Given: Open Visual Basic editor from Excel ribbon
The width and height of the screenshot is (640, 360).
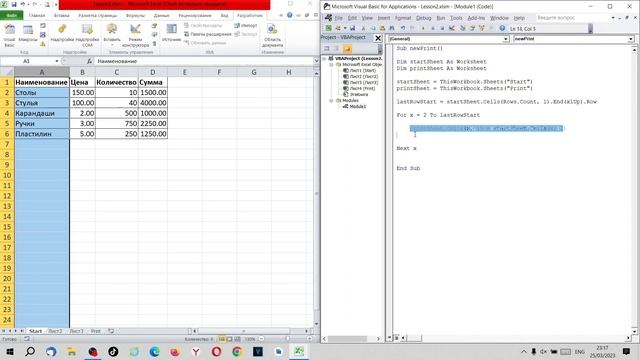Looking at the screenshot, I should click(9, 35).
